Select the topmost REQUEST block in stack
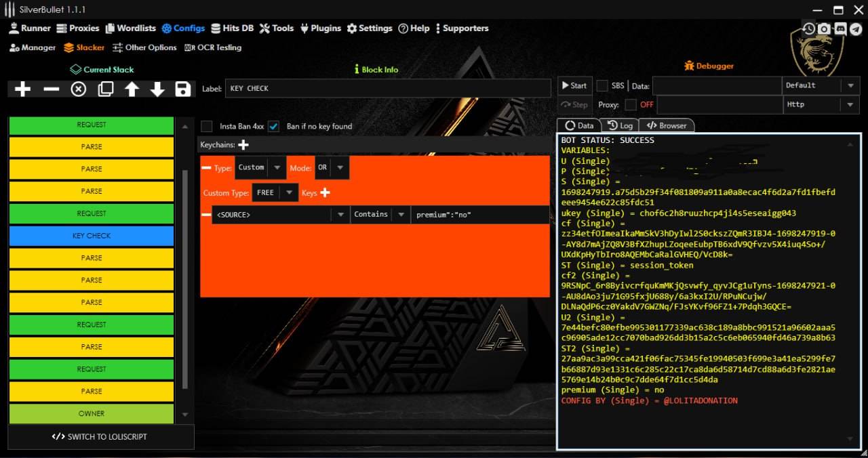Viewport: 868px width, 458px height. [92, 125]
